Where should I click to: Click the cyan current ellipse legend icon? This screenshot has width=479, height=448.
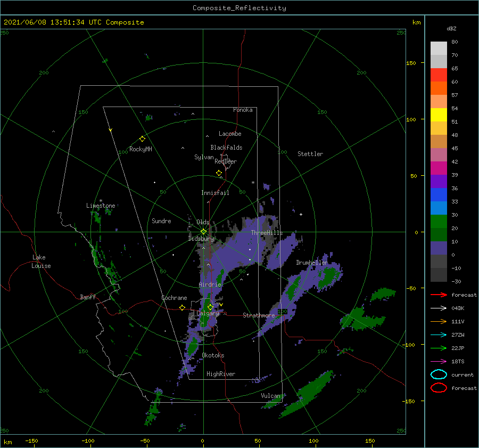pos(439,374)
